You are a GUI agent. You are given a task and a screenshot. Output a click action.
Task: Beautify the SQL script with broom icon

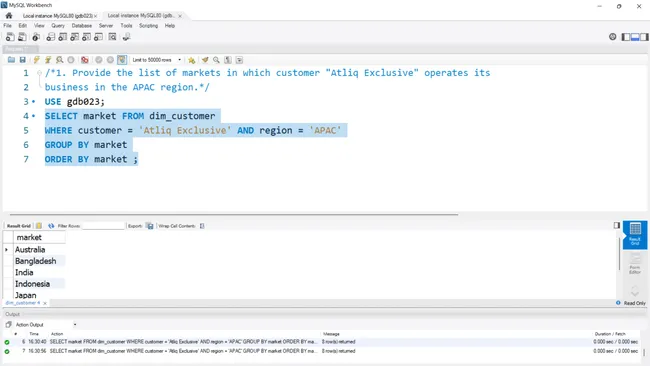(x=205, y=60)
